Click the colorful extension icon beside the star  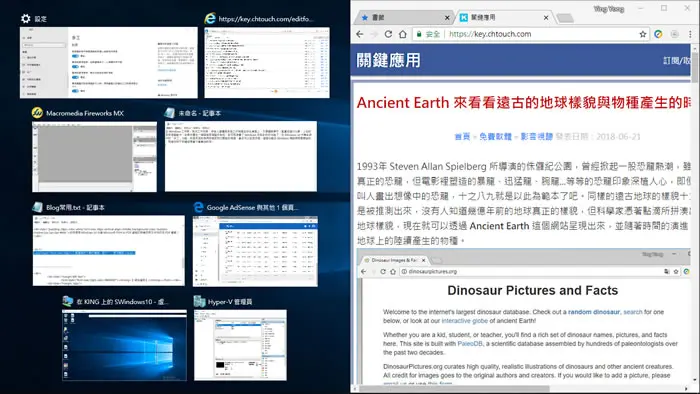[x=658, y=34]
